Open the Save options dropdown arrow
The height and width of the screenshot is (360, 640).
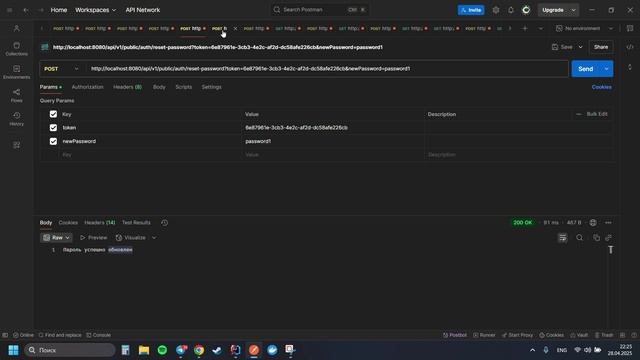pos(580,47)
